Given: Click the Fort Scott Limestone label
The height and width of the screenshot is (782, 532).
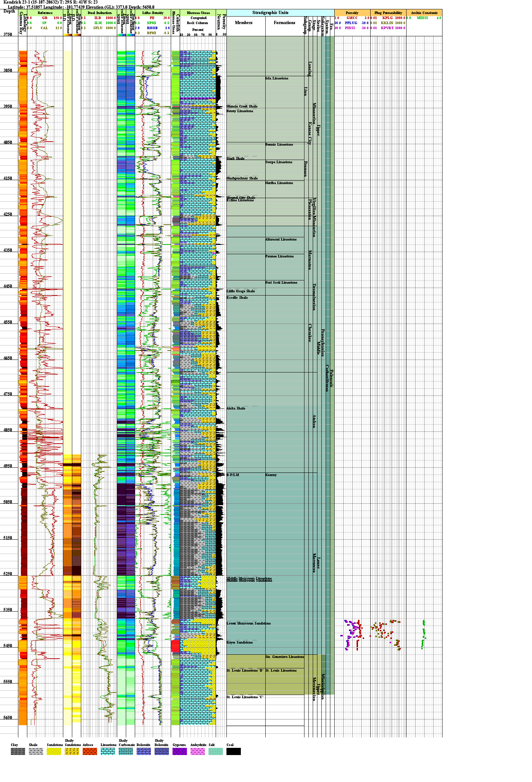Looking at the screenshot, I should [x=281, y=283].
